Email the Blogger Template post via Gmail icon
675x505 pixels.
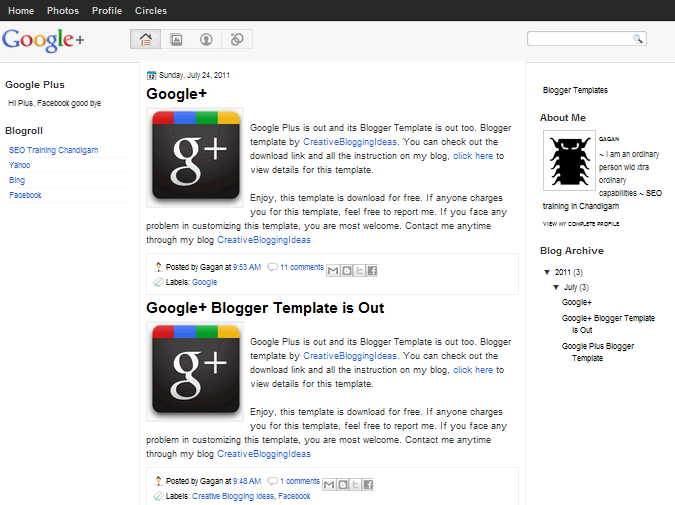coord(329,484)
